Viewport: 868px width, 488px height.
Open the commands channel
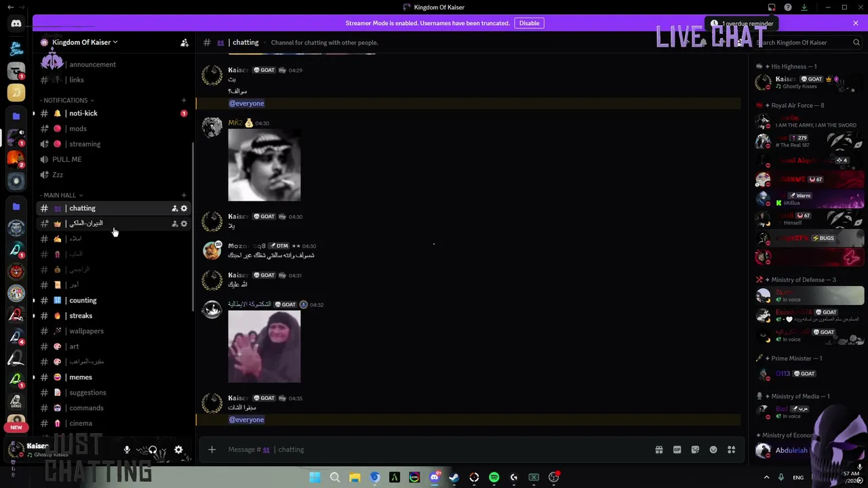113,408
